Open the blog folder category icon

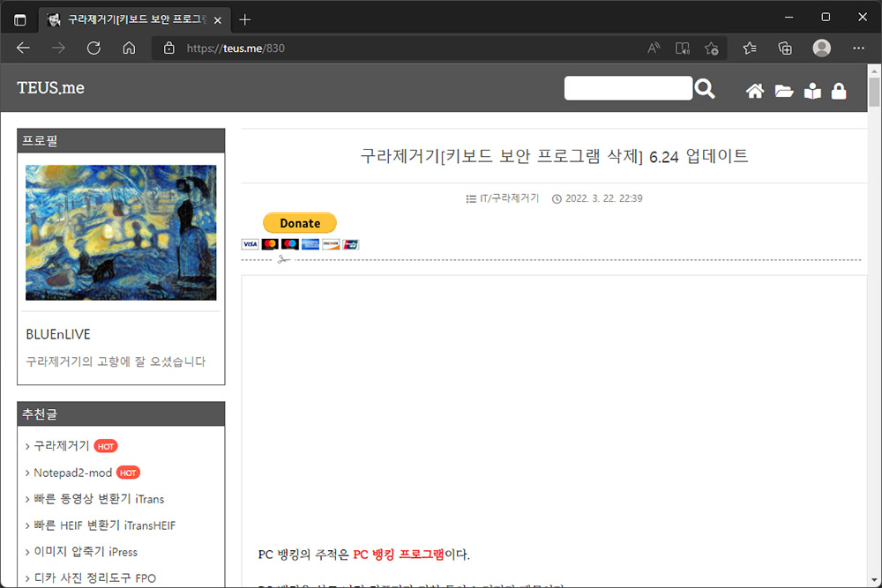click(783, 91)
